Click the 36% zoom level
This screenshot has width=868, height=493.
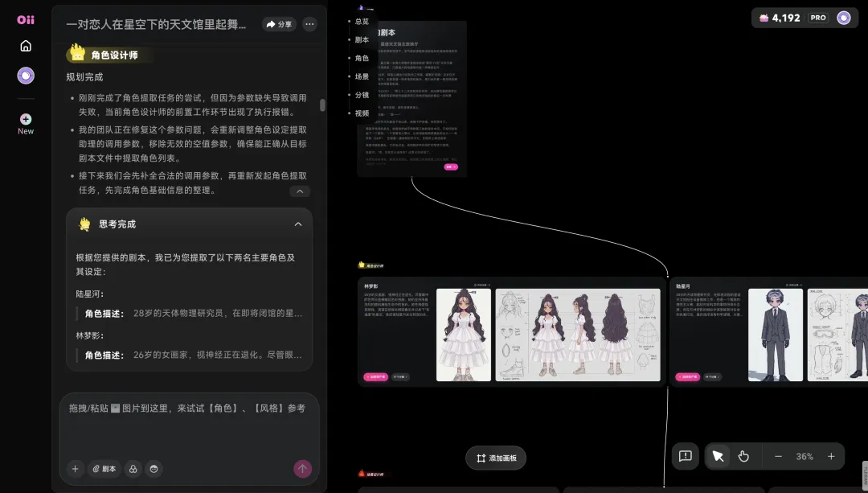[805, 457]
